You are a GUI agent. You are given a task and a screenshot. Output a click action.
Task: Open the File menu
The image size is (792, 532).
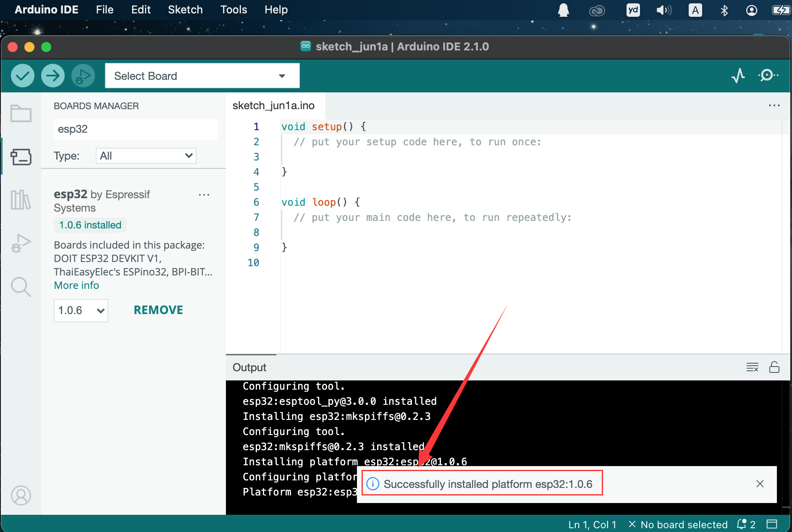[105, 10]
